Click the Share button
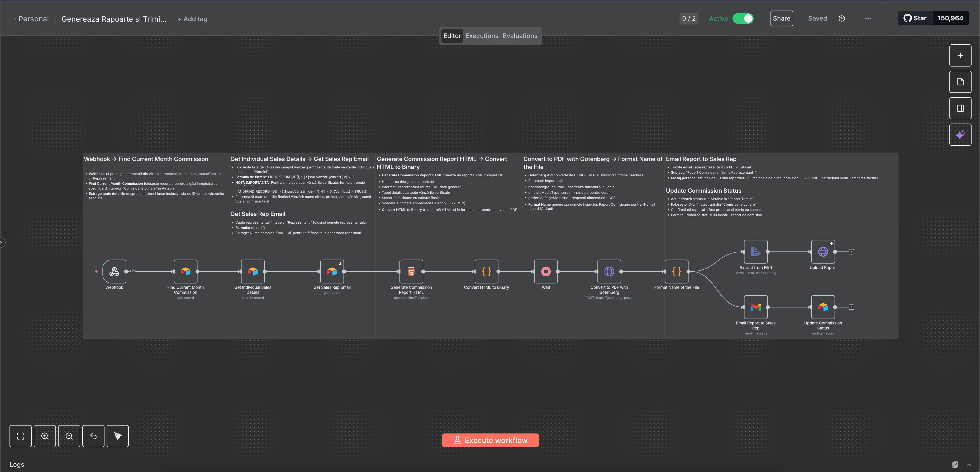980x472 pixels. pos(781,19)
